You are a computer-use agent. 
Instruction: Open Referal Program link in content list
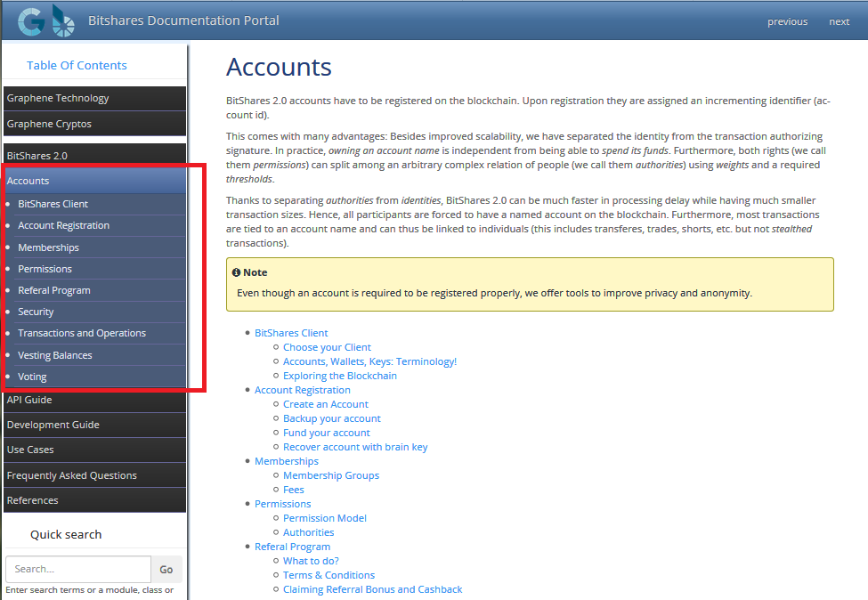tap(292, 547)
